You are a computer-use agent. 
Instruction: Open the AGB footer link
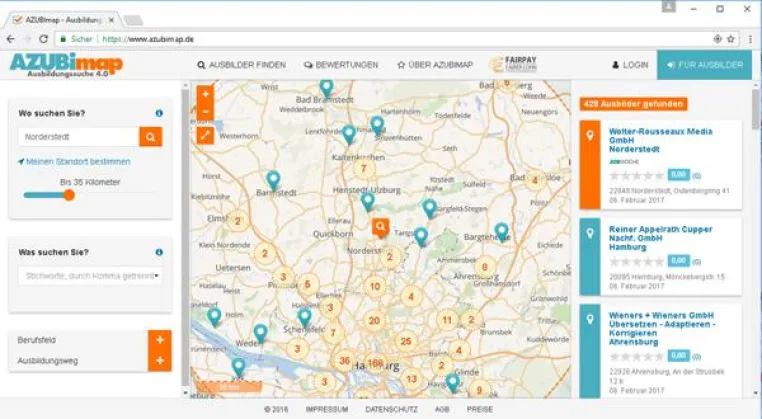pyautogui.click(x=442, y=409)
